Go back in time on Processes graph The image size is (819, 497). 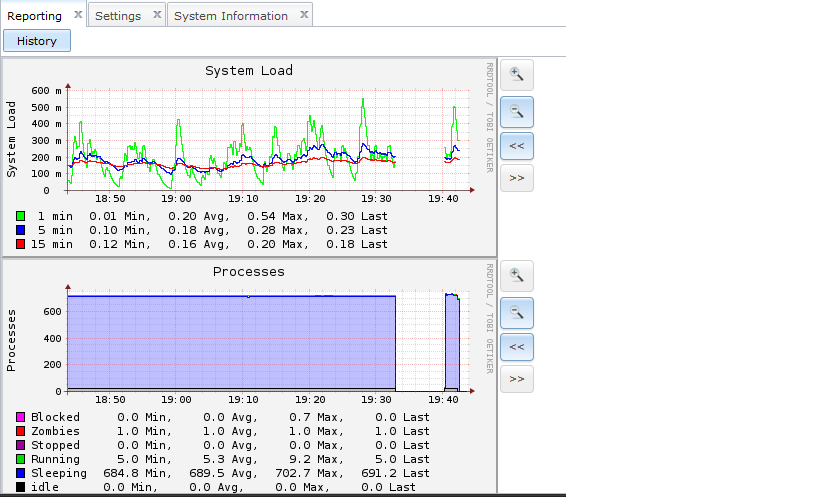coord(517,347)
